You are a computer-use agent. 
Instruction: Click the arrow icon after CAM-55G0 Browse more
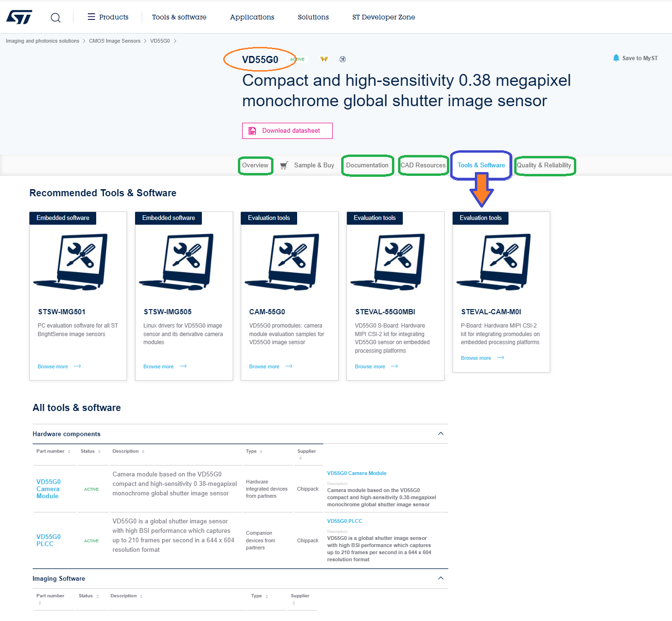pyautogui.click(x=289, y=366)
